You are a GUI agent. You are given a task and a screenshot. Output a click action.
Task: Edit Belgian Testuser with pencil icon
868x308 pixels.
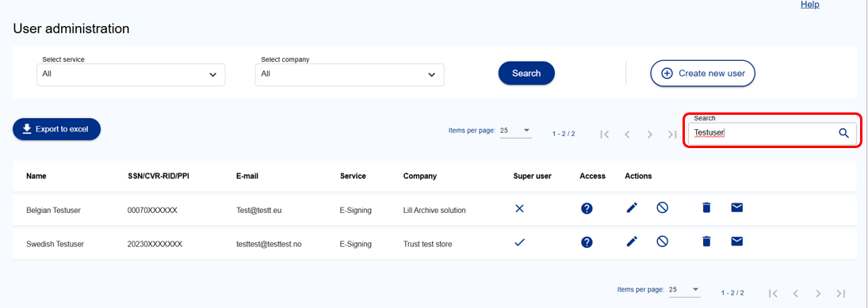(632, 207)
